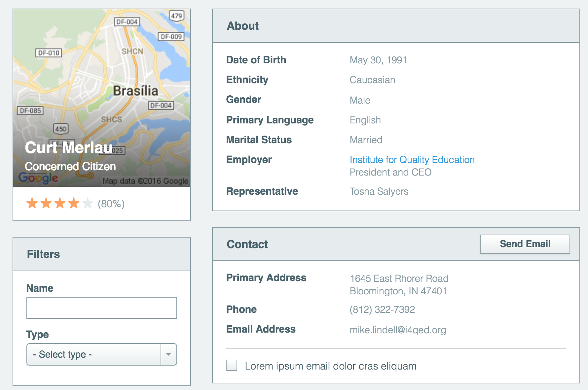Click the Brasília map thumbnail
Viewport: 588px width, 390px height.
tap(102, 98)
